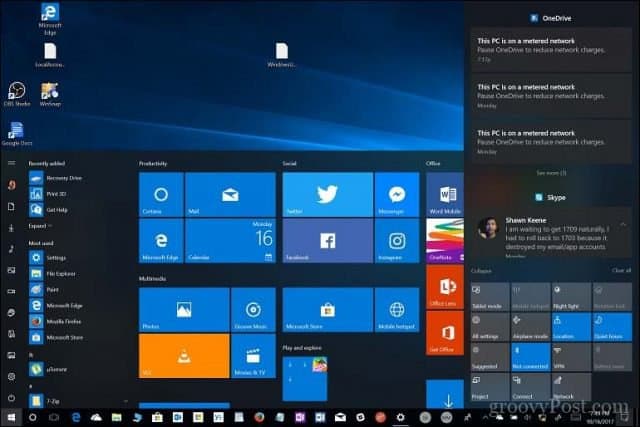The width and height of the screenshot is (640, 427).
Task: Open Google Docs desktop shortcut
Action: coord(17,133)
